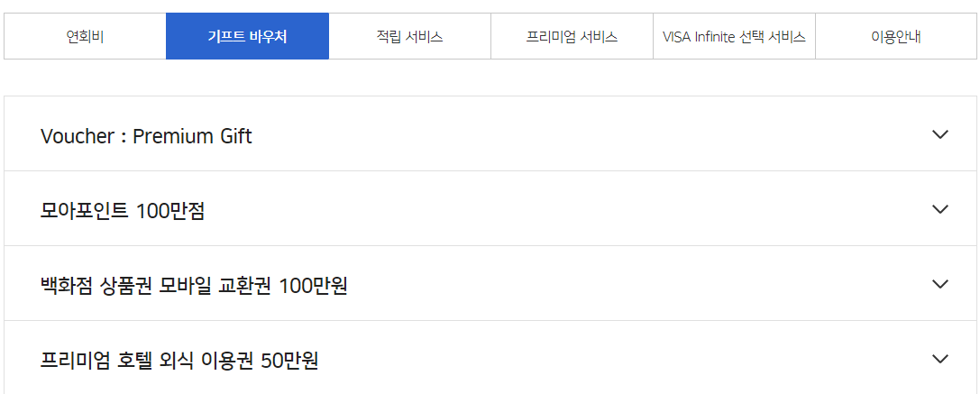Go to the 프리미엄 서비스 tab
Image resolution: width=980 pixels, height=394 pixels.
coord(572,37)
